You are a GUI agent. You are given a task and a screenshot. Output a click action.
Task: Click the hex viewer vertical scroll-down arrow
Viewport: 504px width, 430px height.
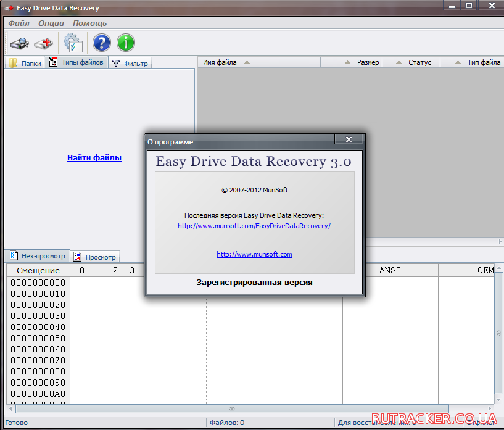[499, 400]
